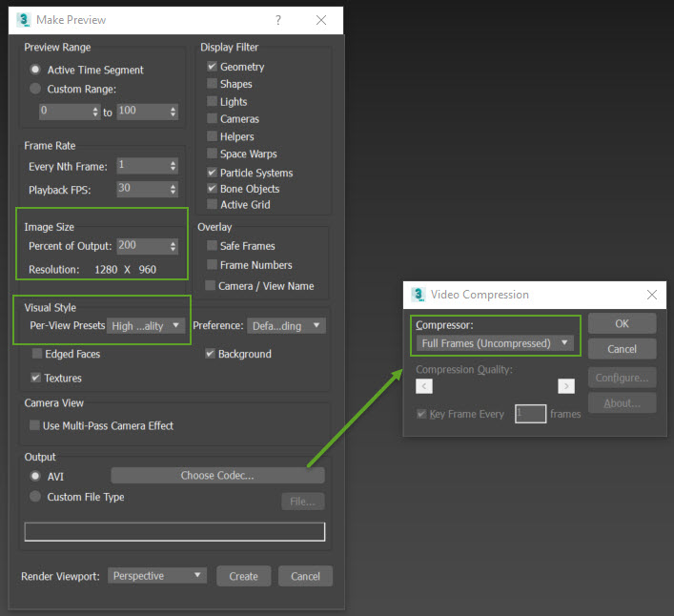Enable Camera / View Name overlay

(x=210, y=285)
